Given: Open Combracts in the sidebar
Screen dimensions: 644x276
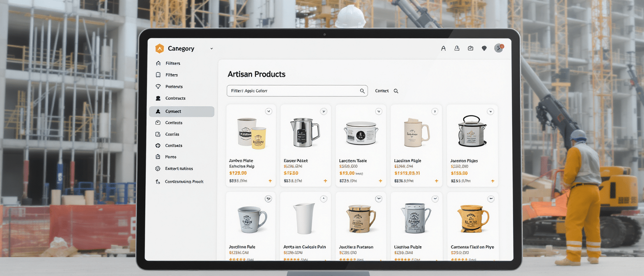Looking at the screenshot, I should pyautogui.click(x=175, y=98).
